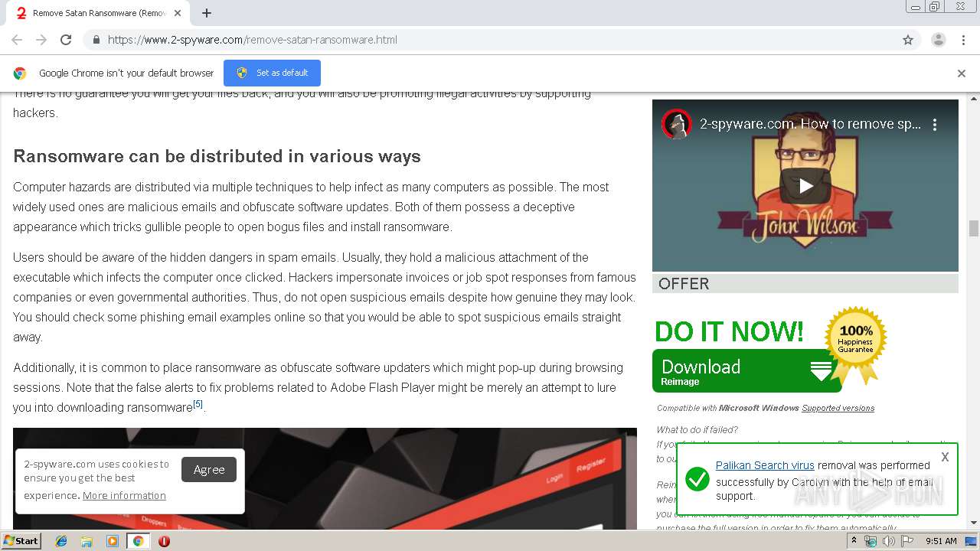Dismiss the default browser infobar
The image size is (980, 551).
962,73
